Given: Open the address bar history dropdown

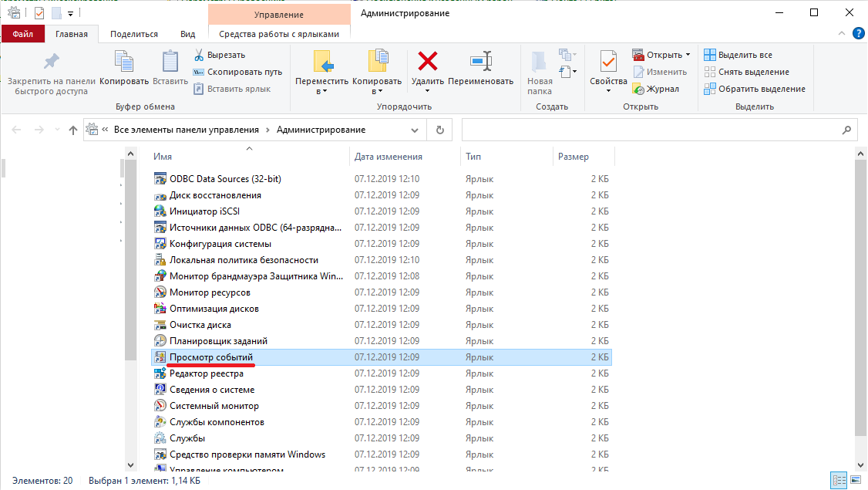Looking at the screenshot, I should (x=415, y=130).
